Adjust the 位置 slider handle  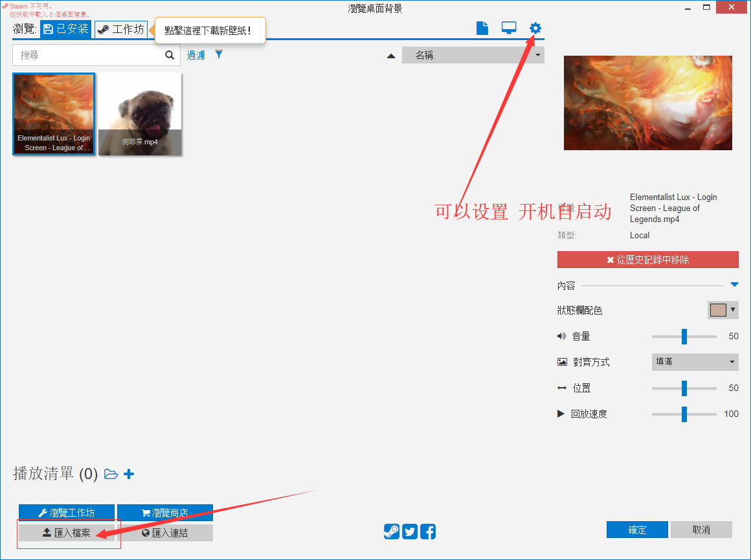(x=684, y=388)
